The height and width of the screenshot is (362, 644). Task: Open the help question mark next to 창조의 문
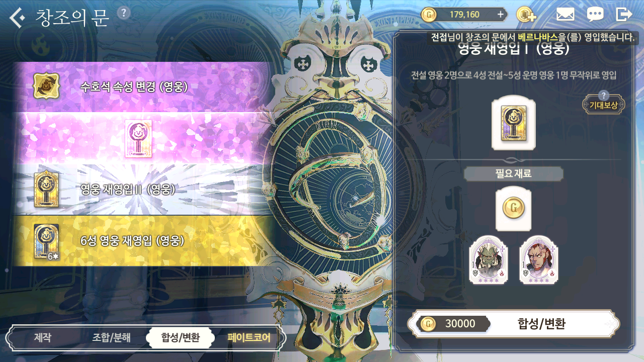(x=123, y=13)
